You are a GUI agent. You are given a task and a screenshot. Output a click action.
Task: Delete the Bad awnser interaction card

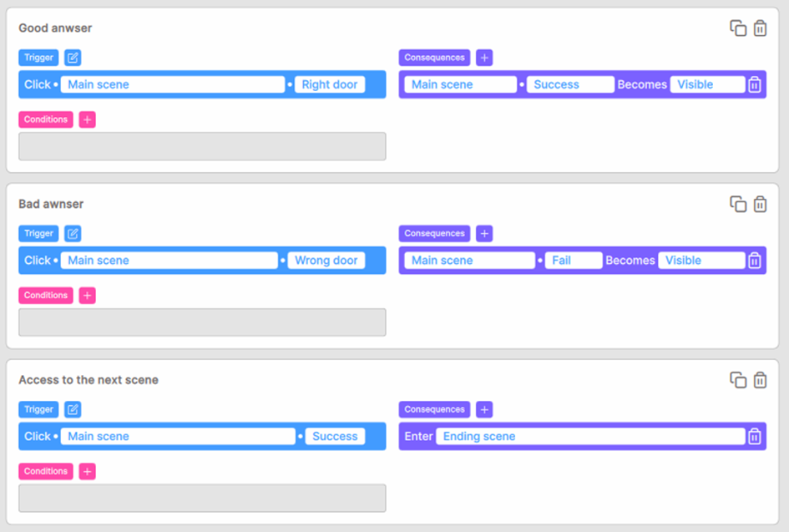(x=760, y=204)
